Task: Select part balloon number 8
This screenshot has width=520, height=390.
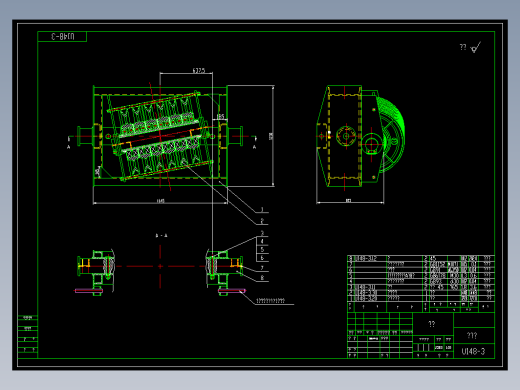Action: 262,277
